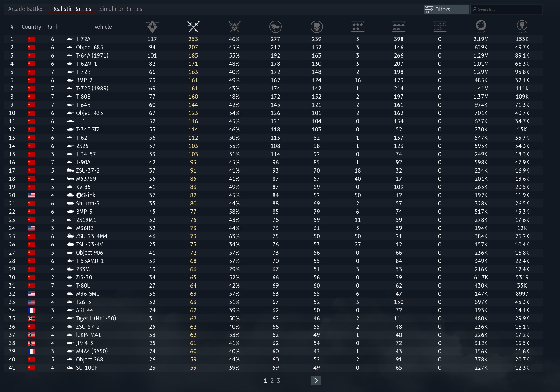
Task: Click the T-62M-1 vehicle name
Action: coord(86,64)
